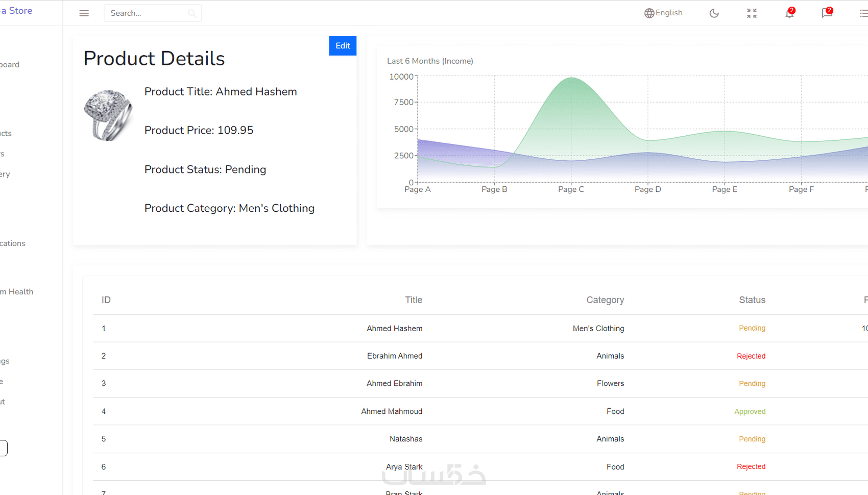
Task: Open the English language dropdown
Action: click(669, 13)
